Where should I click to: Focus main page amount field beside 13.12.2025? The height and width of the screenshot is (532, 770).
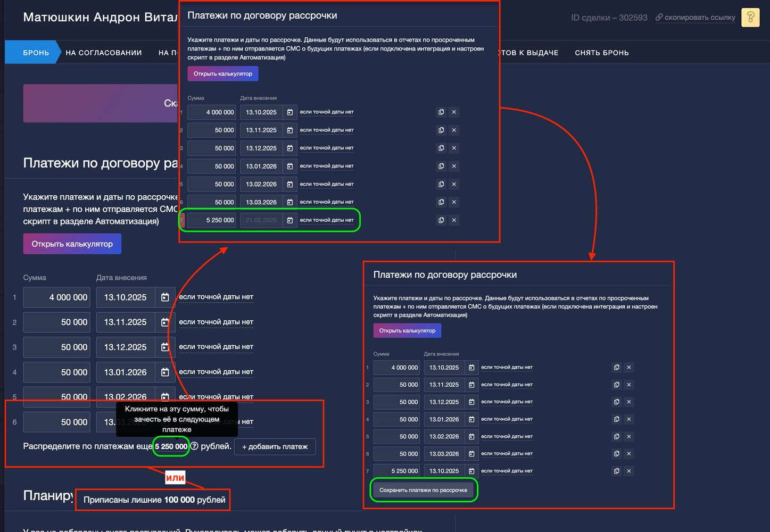pyautogui.click(x=57, y=347)
